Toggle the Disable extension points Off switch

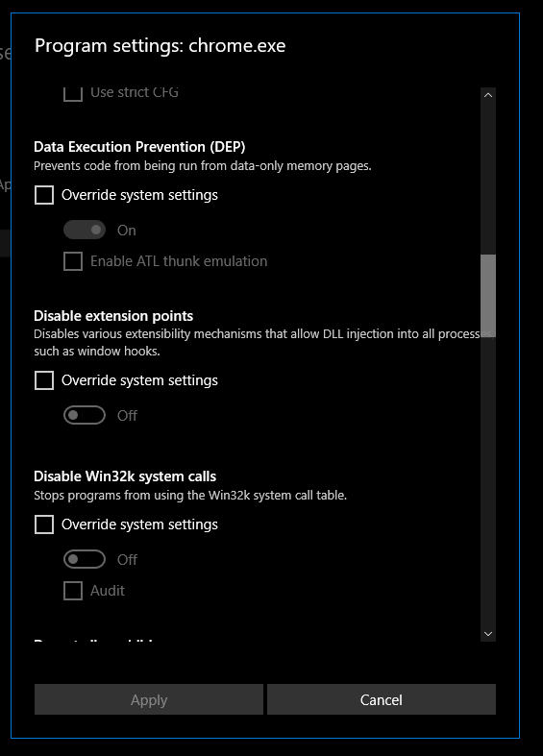(x=85, y=415)
